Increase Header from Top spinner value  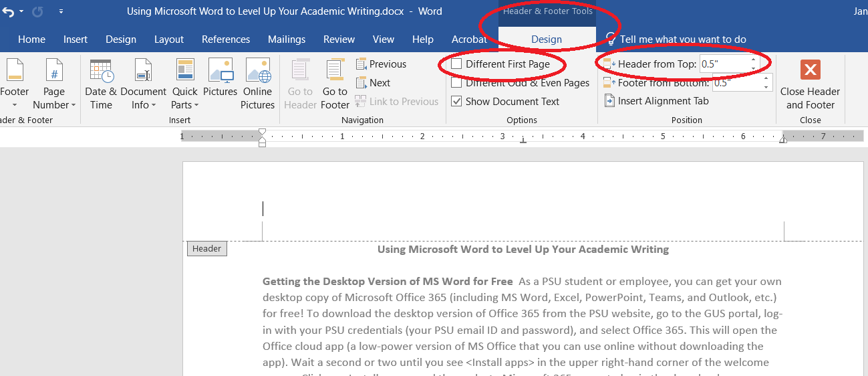754,60
